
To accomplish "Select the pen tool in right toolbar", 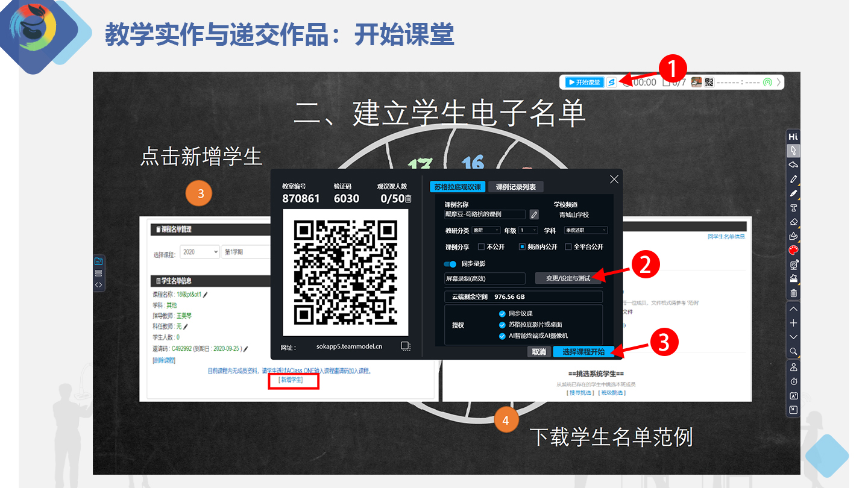I will click(x=793, y=179).
